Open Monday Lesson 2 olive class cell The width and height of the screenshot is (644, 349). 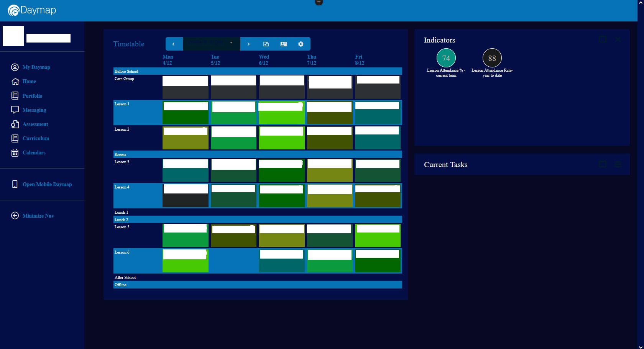coord(186,138)
